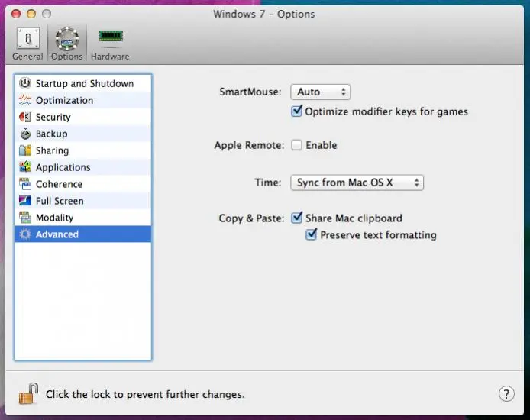Open the Time sync dropdown

coord(357,183)
